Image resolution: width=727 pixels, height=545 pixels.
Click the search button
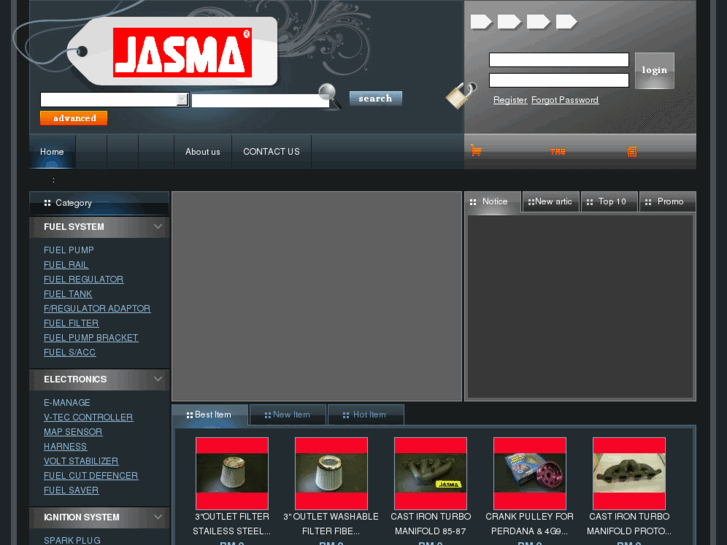pyautogui.click(x=376, y=98)
